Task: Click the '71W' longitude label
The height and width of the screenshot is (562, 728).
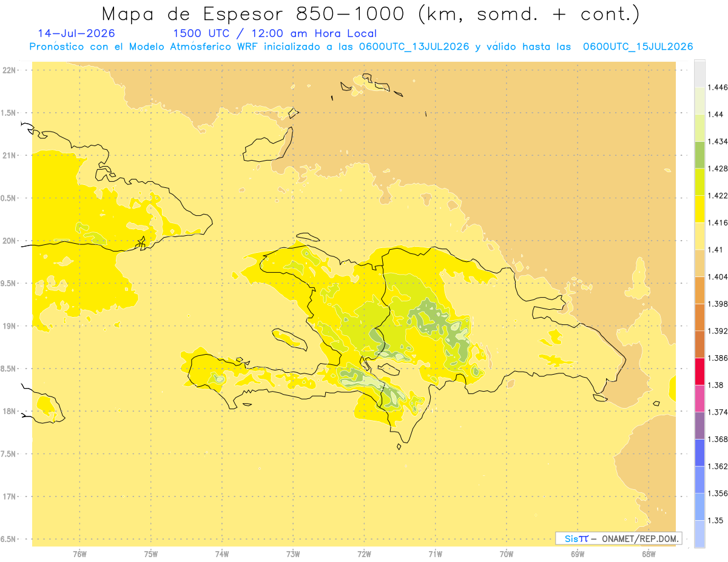Action: [x=435, y=554]
